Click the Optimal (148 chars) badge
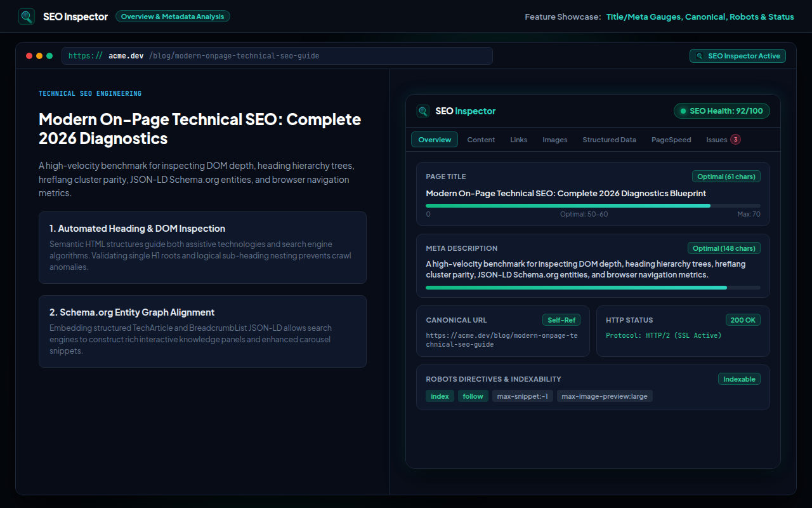 [x=724, y=248]
